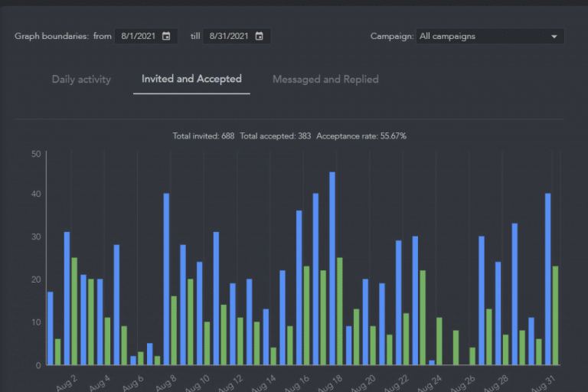Image resolution: width=588 pixels, height=392 pixels.
Task: Click the 8/1/2021 start date field
Action: (139, 36)
